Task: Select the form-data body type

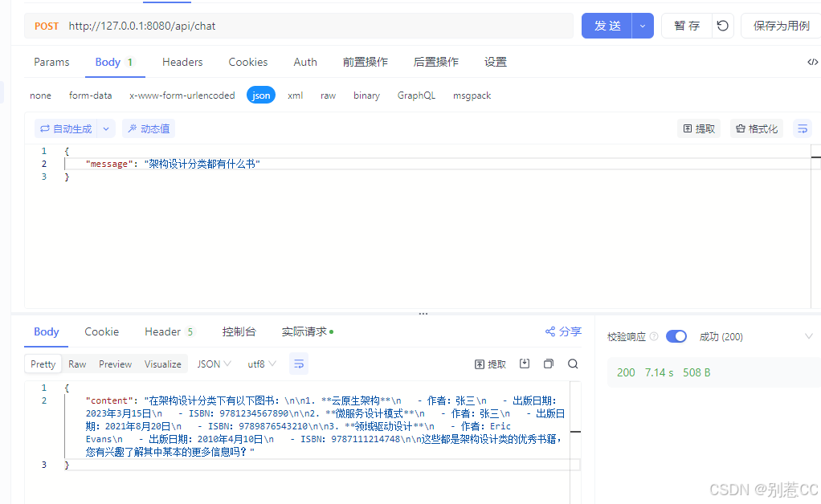Action: pyautogui.click(x=90, y=95)
